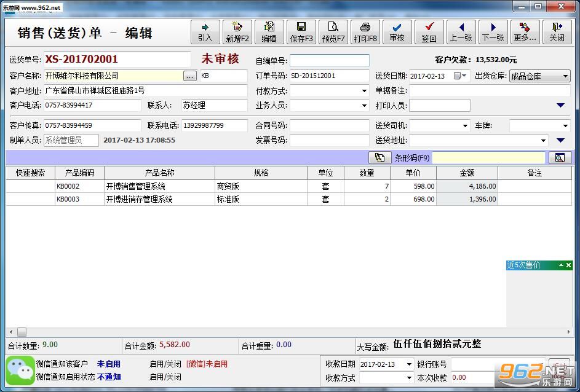Screen dimensions: 580x392
Task: Print the order with 打印F8
Action: pos(365,32)
